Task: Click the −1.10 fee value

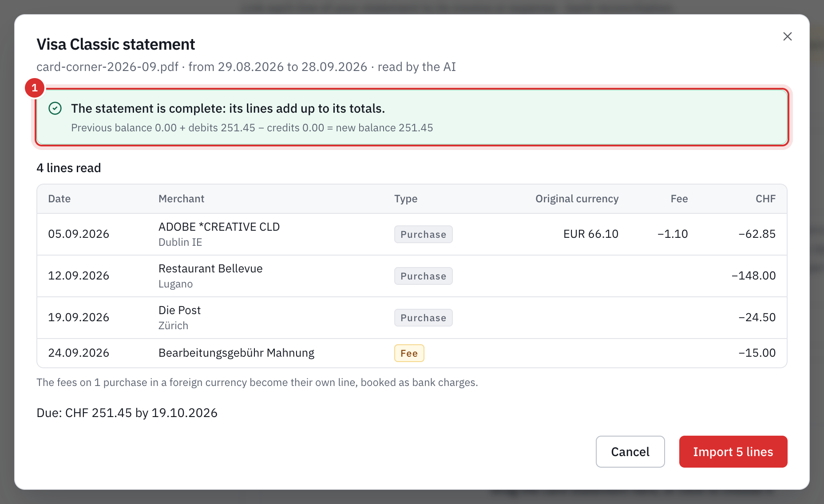Action: 673,234
